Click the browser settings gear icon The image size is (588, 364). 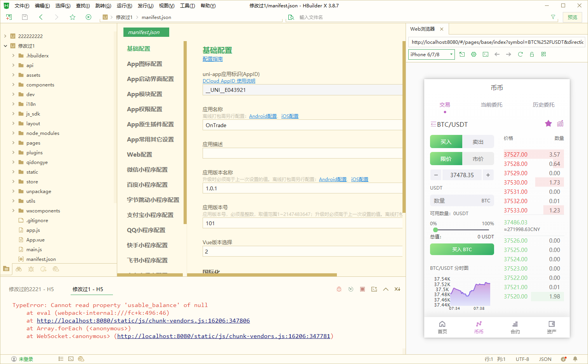coord(474,54)
